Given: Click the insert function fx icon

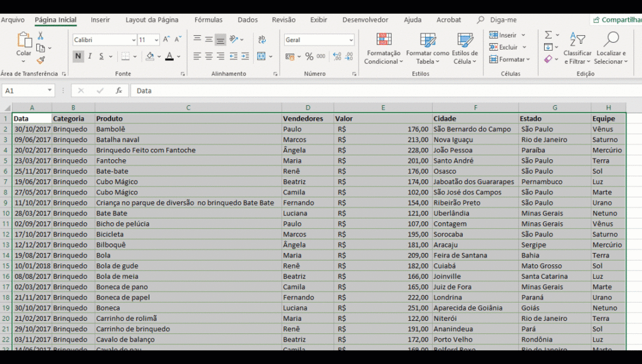Looking at the screenshot, I should tap(118, 90).
